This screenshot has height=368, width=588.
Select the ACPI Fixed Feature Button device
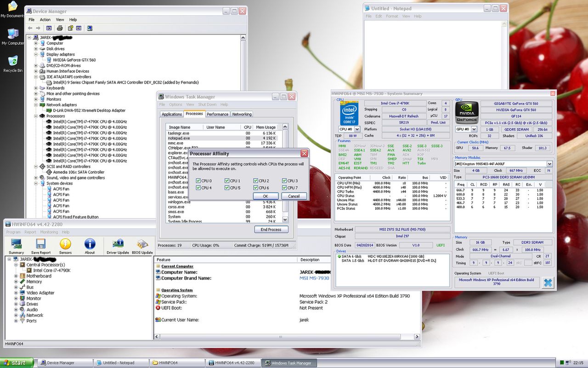(75, 217)
